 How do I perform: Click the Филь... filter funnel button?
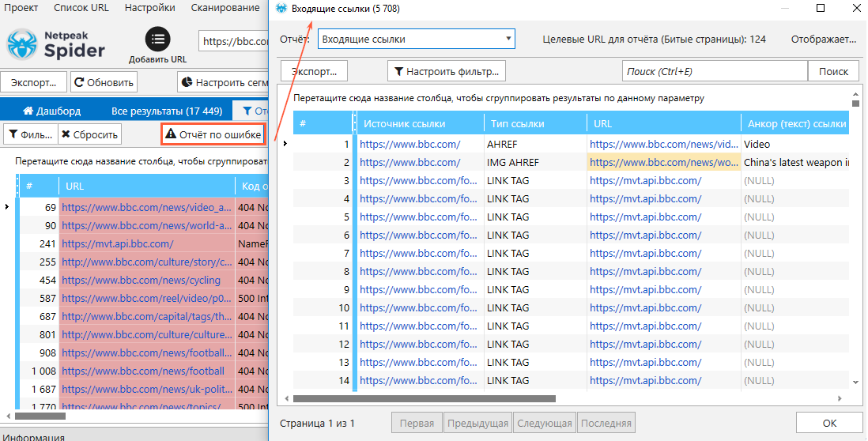pyautogui.click(x=31, y=134)
